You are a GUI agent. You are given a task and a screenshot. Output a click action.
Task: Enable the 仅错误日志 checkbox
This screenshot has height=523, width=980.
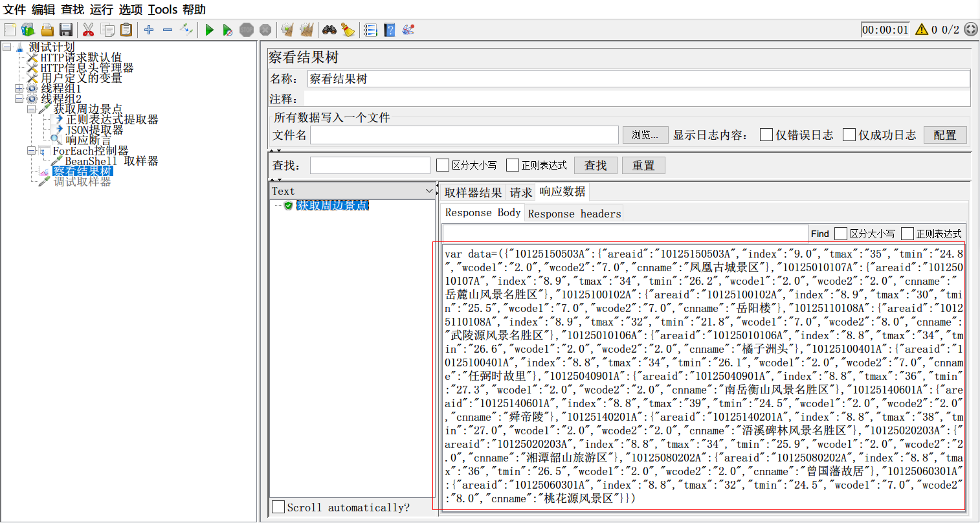(x=766, y=135)
